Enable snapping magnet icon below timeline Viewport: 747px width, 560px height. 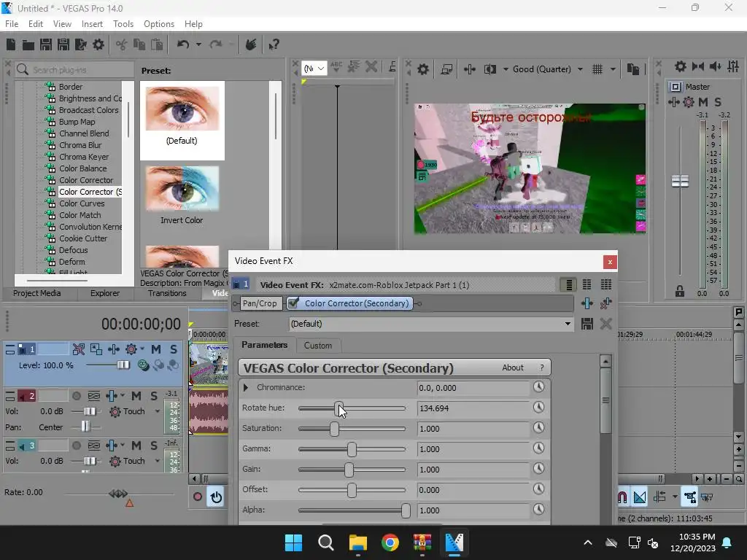click(623, 497)
